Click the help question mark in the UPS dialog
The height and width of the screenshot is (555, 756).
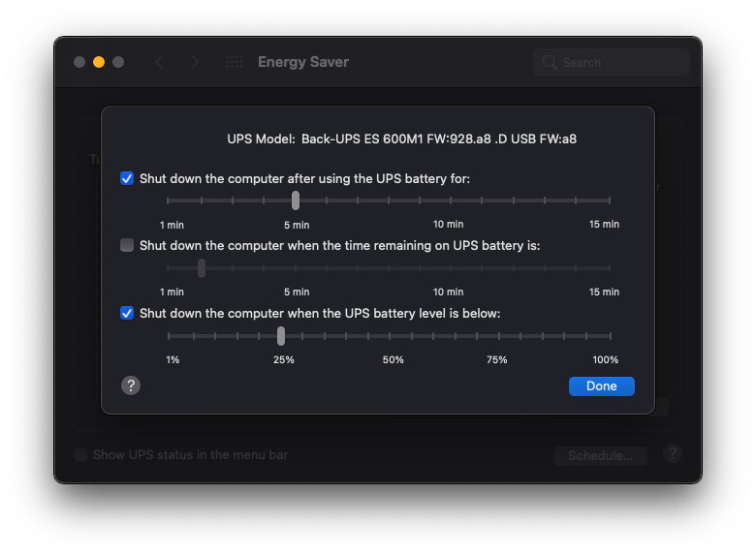(x=131, y=385)
